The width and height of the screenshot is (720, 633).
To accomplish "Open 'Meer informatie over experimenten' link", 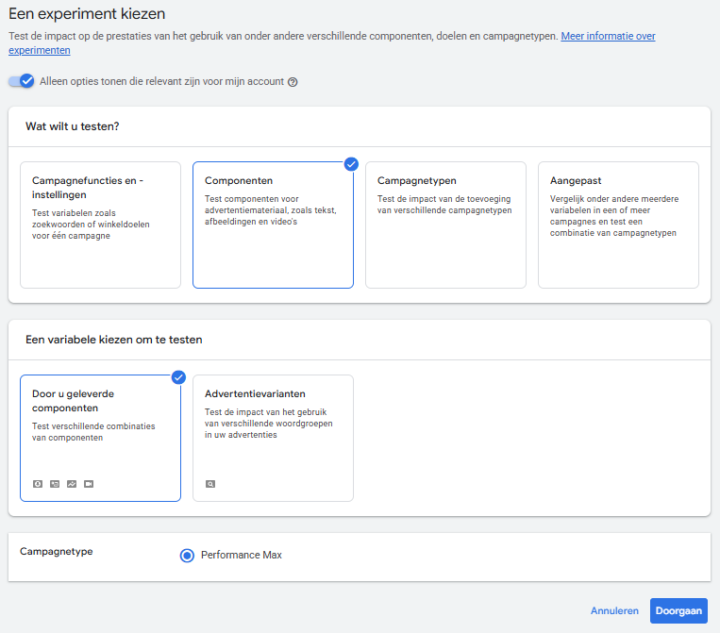I will click(x=608, y=36).
